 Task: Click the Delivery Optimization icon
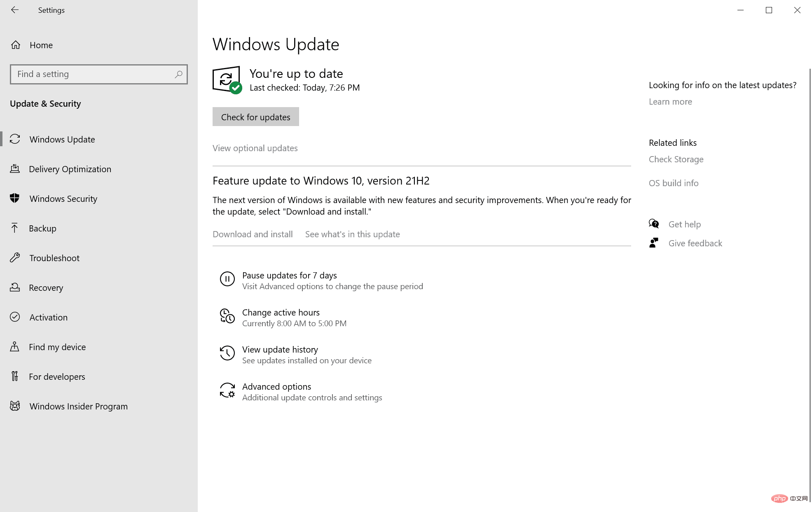16,169
